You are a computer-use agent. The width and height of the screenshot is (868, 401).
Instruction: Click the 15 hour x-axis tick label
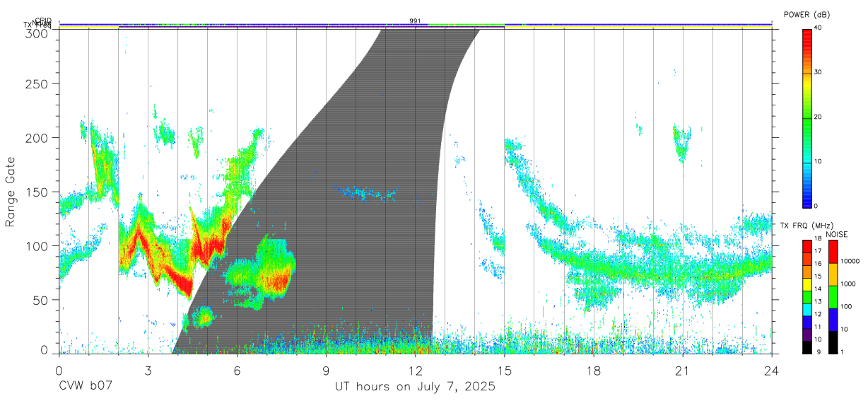[x=505, y=371]
